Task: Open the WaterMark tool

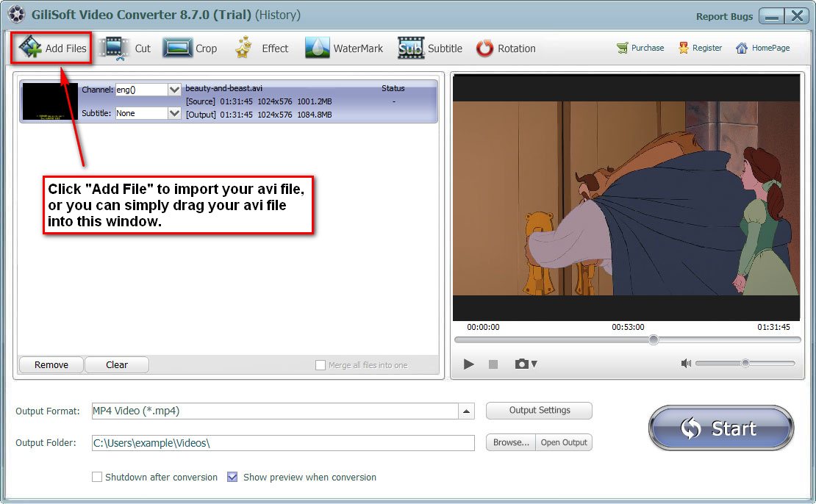Action: point(344,48)
